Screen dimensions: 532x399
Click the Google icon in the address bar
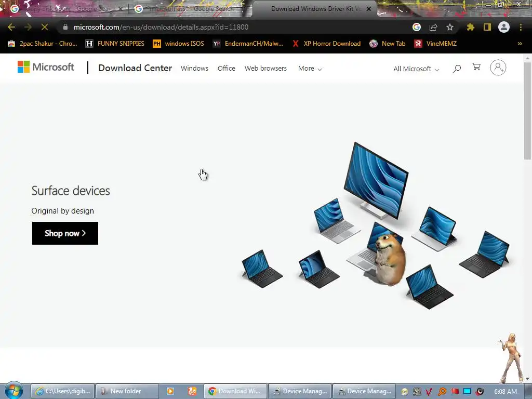tap(417, 27)
